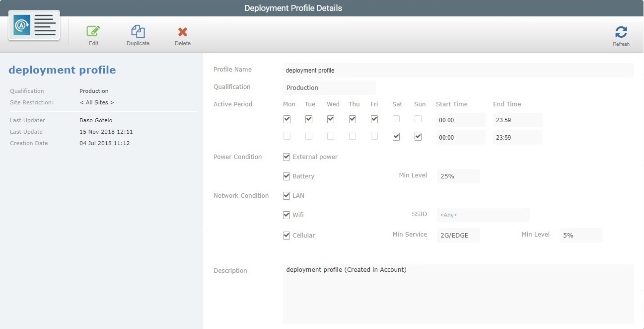Click the application logo in the top-left corner
Image resolution: width=644 pixels, height=329 pixels.
[33, 25]
